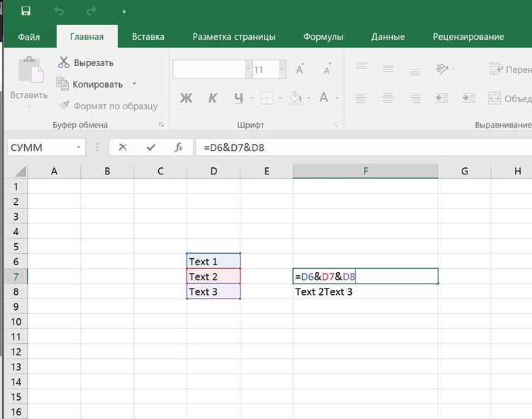532x419 pixels.
Task: Open the Буфер обмена dialog launcher
Action: (161, 125)
